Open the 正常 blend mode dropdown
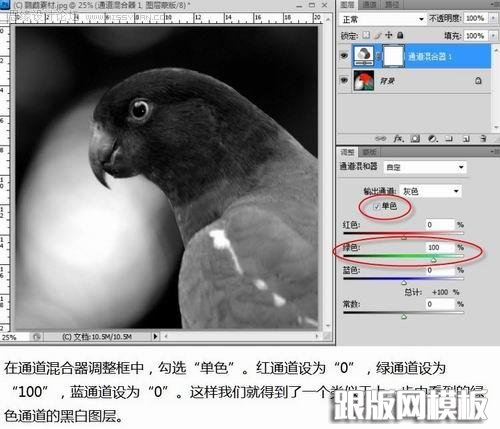This screenshot has height=429, width=500. click(383, 19)
